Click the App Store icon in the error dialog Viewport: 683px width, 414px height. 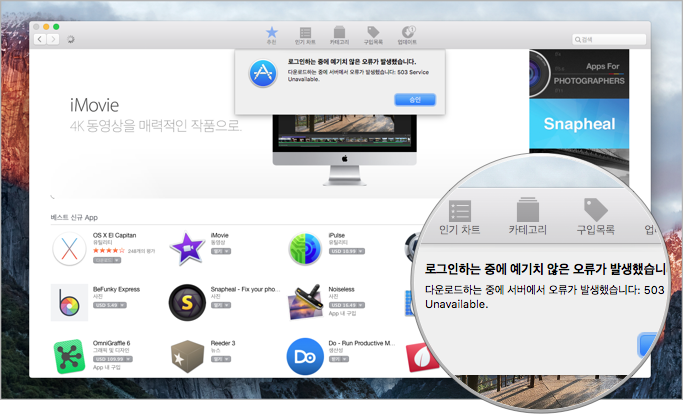click(x=263, y=73)
